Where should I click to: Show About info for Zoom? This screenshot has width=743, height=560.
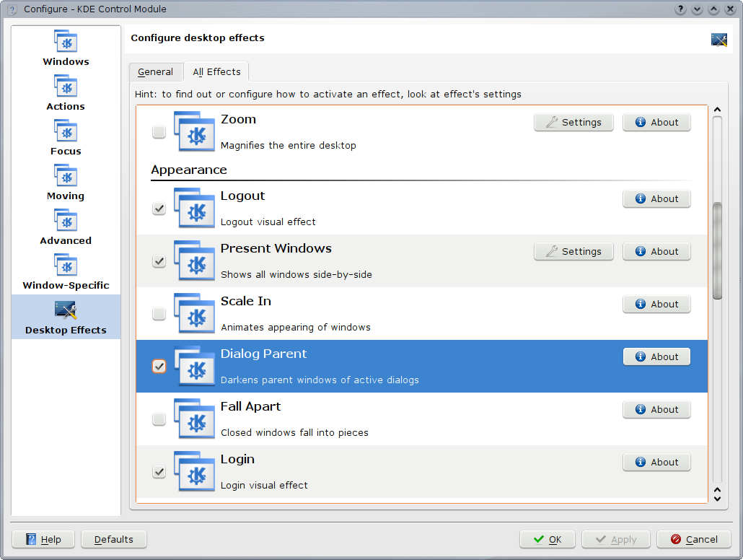tap(656, 123)
